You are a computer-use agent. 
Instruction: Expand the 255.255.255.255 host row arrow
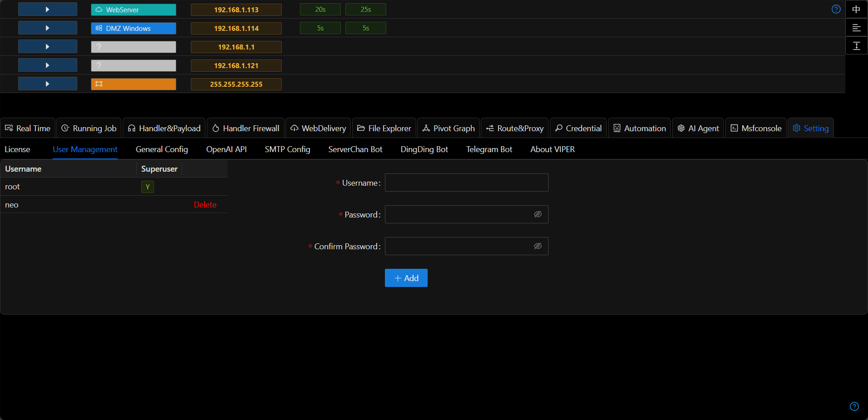47,84
